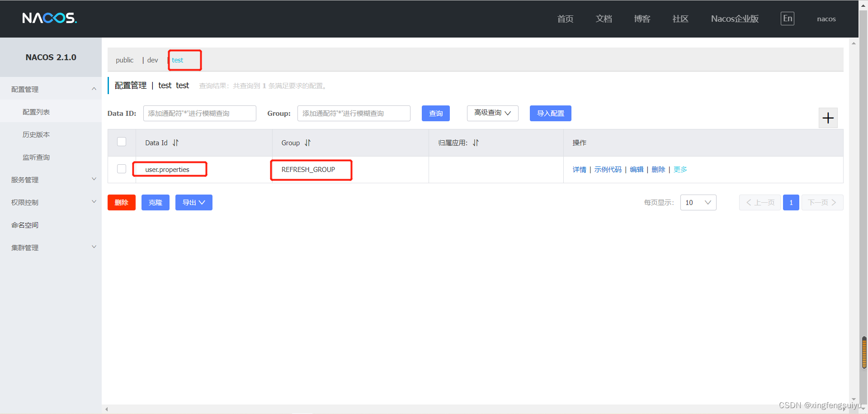Select the user.properties row checkbox
Viewport: 868px width, 414px height.
121,168
